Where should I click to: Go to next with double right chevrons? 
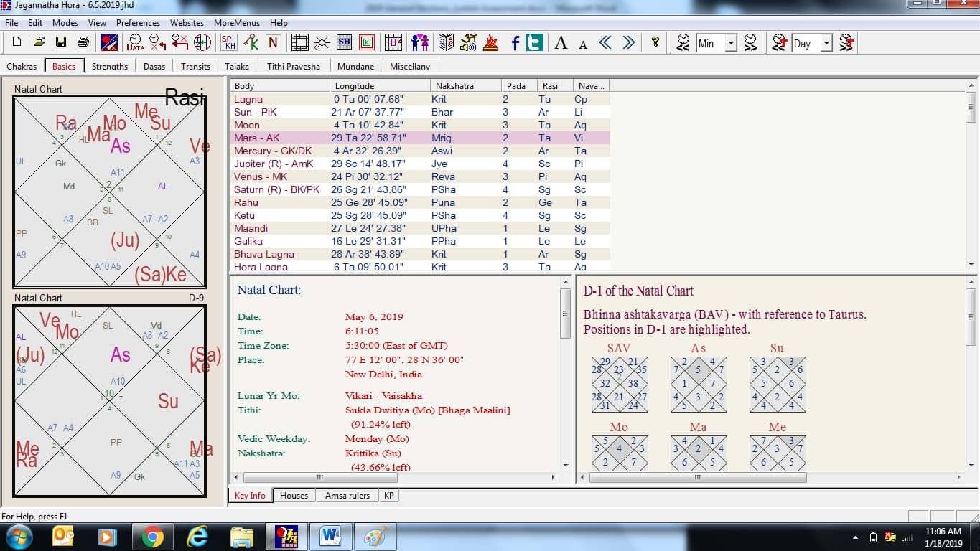[628, 42]
